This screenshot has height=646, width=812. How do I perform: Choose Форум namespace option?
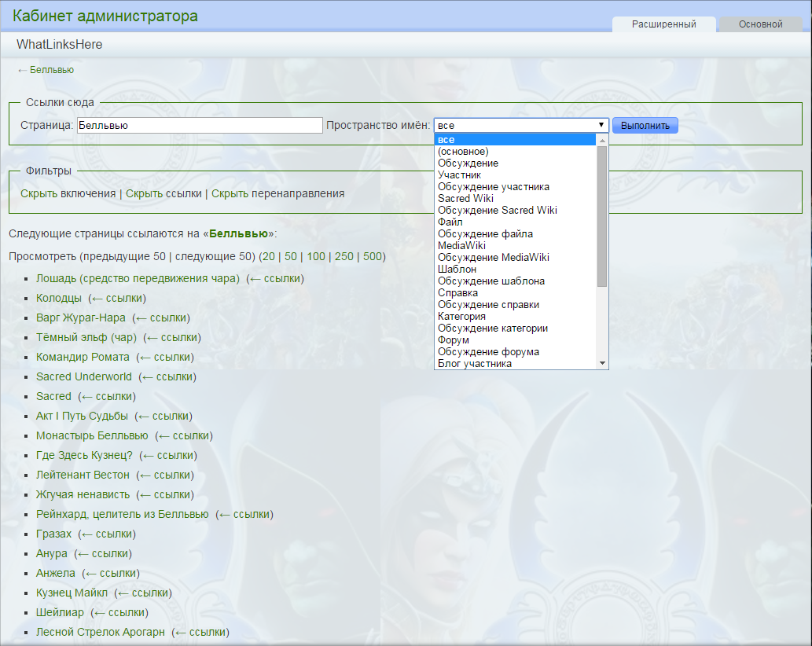(516, 340)
